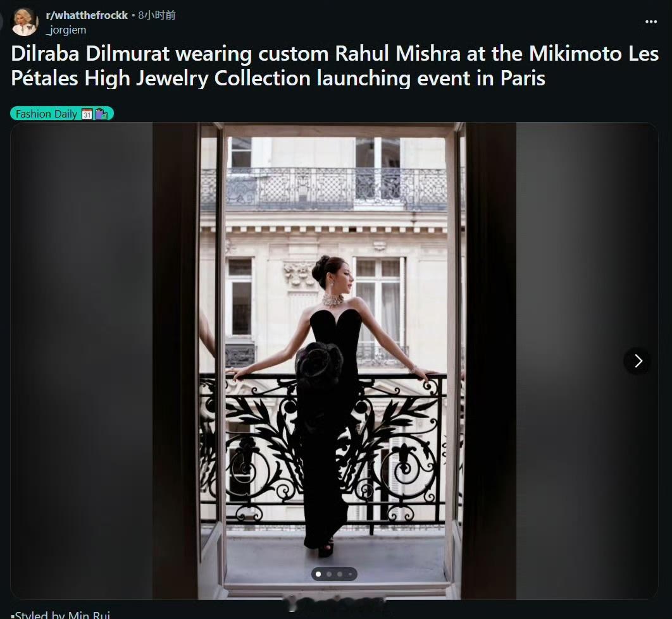
Task: Open the post via its Dilraba Dilmurat title
Action: [334, 66]
